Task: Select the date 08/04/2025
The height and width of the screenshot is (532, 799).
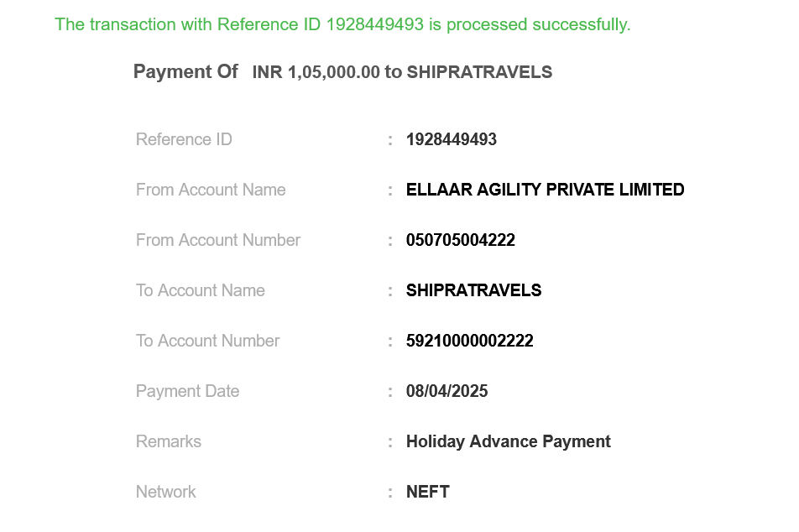Action: (x=446, y=391)
